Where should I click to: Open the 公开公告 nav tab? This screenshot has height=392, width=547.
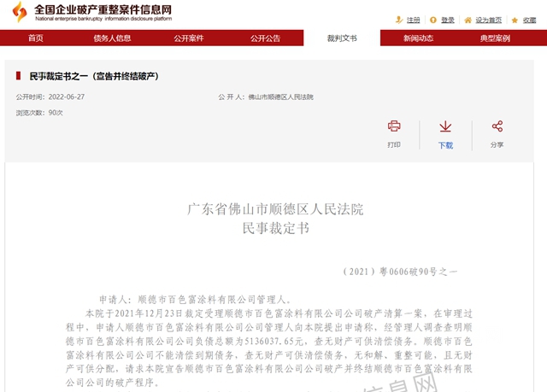tap(265, 38)
